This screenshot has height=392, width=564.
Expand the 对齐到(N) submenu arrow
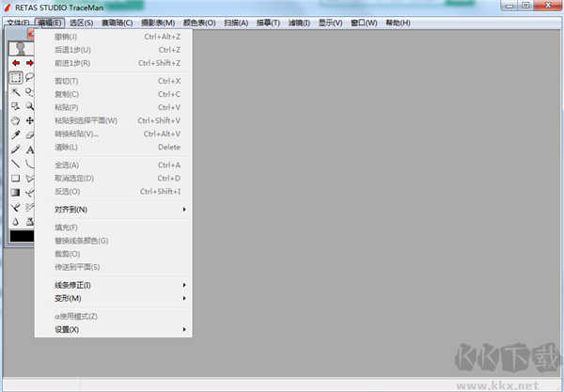(x=184, y=210)
